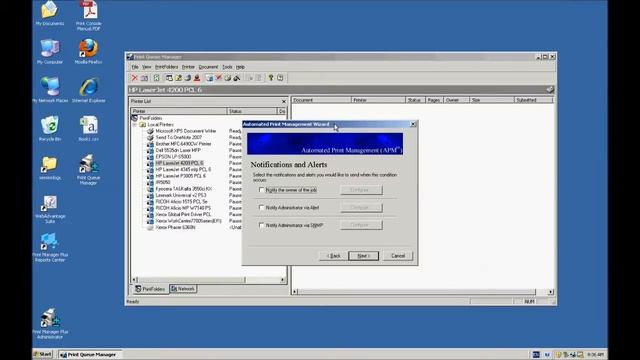The image size is (640, 360).
Task: Click the blue monitor toolbar icon
Action: (209, 78)
